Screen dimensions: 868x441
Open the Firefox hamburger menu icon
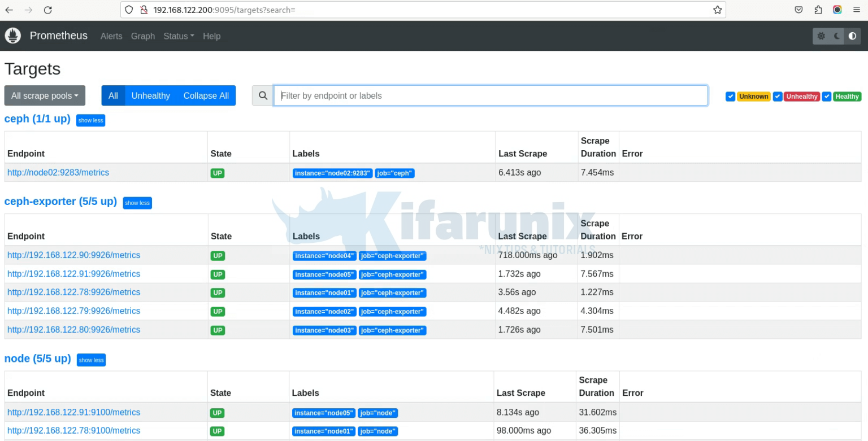tap(857, 10)
